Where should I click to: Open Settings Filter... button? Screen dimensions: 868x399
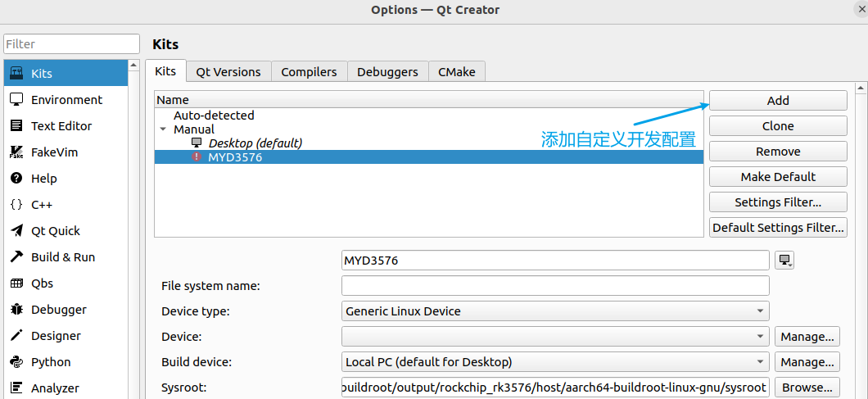(778, 202)
